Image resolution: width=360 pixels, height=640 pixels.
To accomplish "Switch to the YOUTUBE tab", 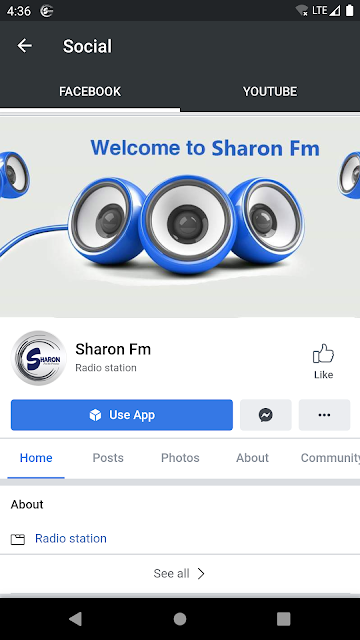I will click(270, 91).
